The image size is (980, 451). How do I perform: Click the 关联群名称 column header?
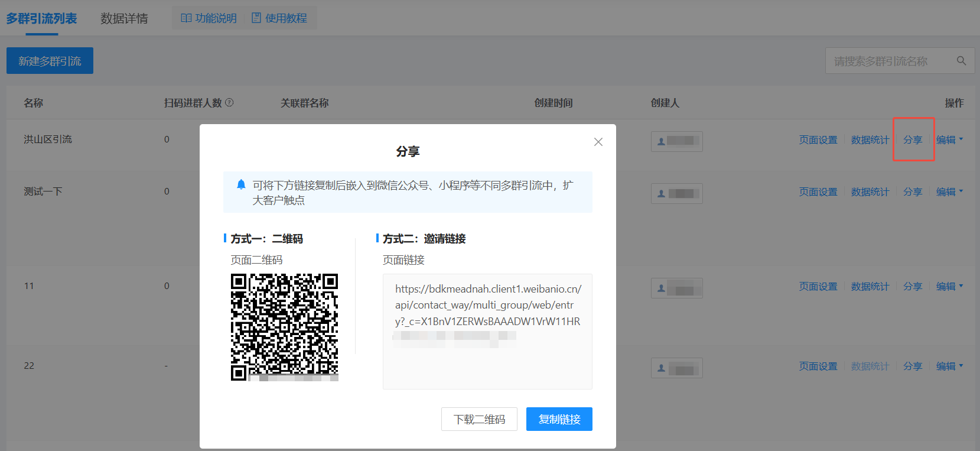click(305, 103)
